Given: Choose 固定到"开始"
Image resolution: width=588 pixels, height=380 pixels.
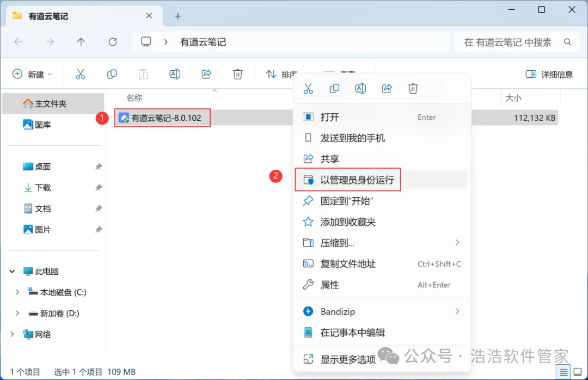Looking at the screenshot, I should (x=382, y=201).
